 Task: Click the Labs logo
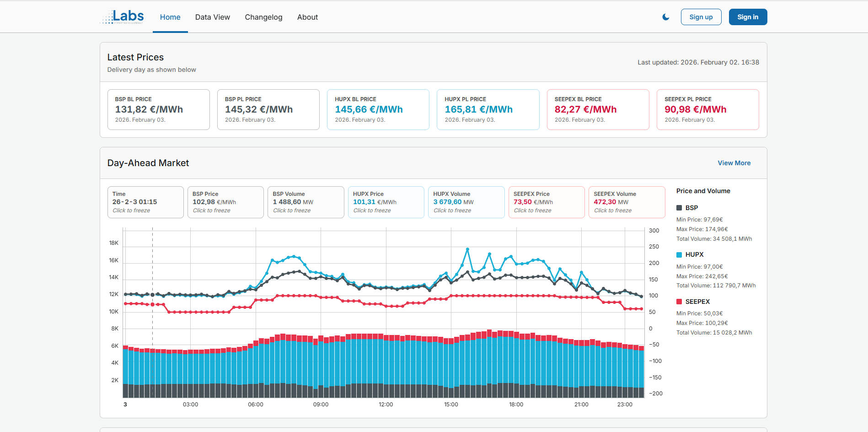click(x=122, y=17)
